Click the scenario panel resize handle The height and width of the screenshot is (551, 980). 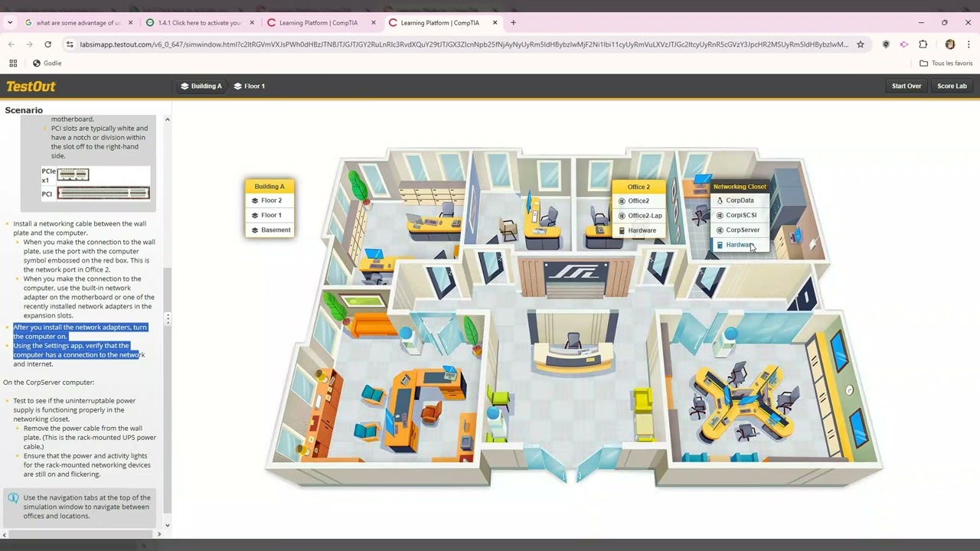point(168,319)
